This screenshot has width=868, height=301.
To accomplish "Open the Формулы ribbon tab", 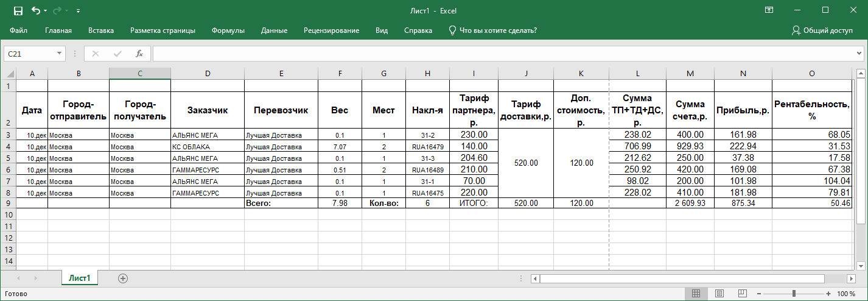I will (228, 30).
